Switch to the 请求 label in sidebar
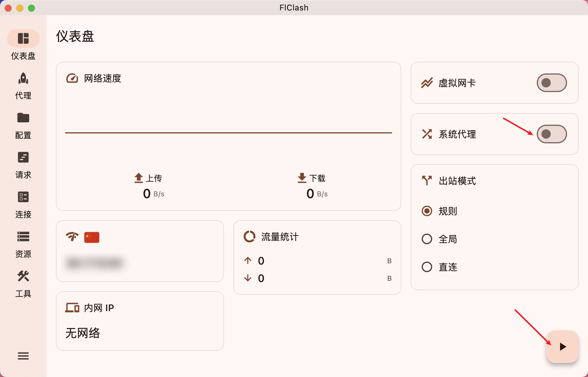 coord(23,175)
